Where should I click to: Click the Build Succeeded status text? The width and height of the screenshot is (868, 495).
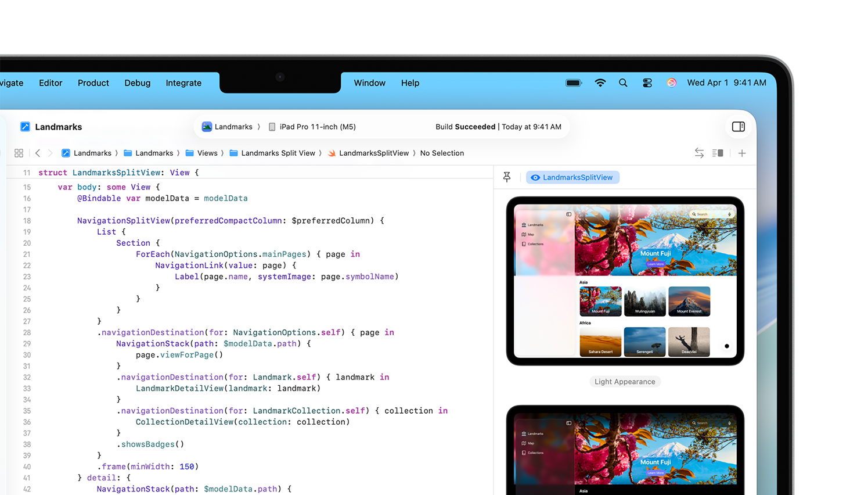465,127
